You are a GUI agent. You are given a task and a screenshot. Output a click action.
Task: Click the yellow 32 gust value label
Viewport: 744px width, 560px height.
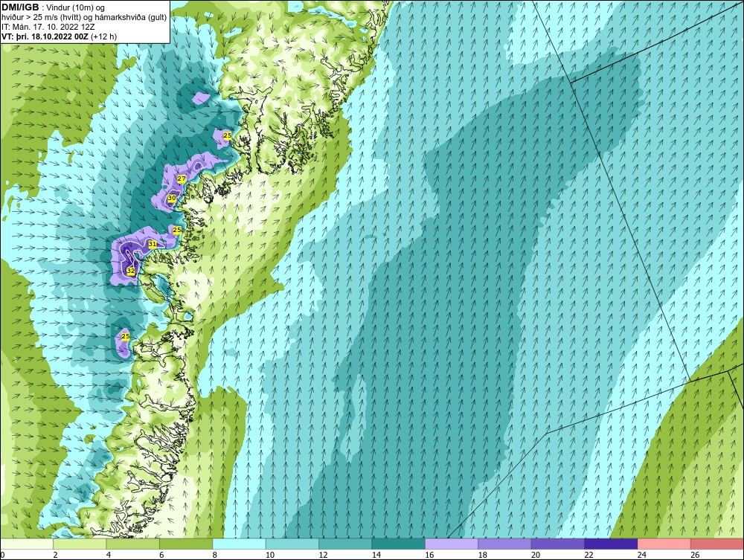coord(131,271)
